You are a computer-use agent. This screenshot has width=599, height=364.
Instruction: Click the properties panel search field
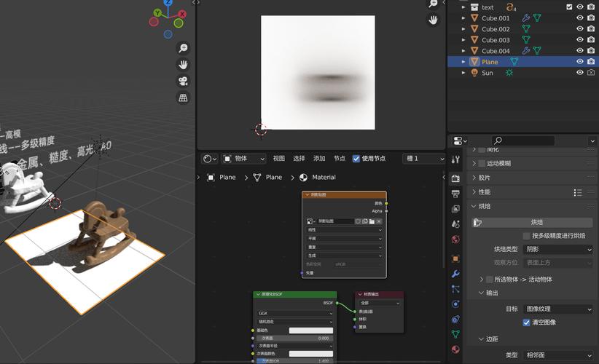coord(523,141)
